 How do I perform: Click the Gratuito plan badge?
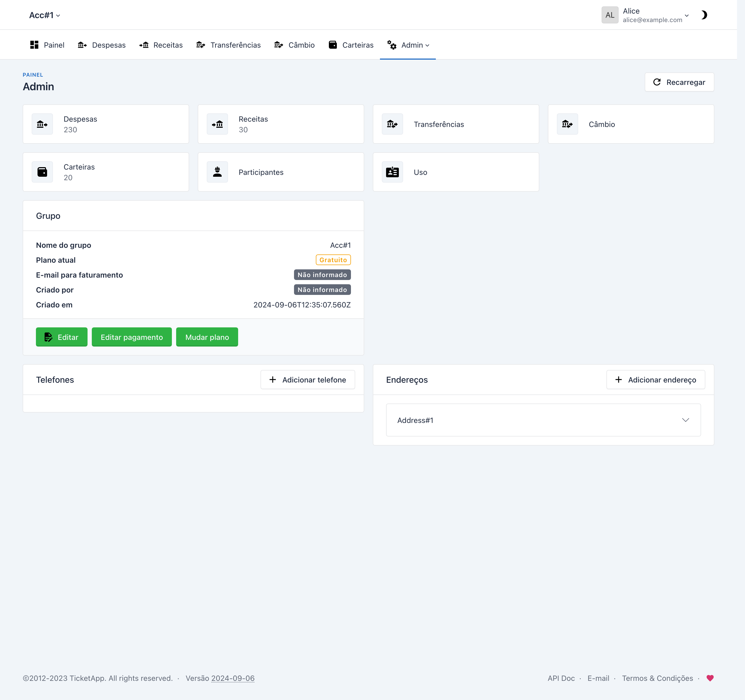333,260
